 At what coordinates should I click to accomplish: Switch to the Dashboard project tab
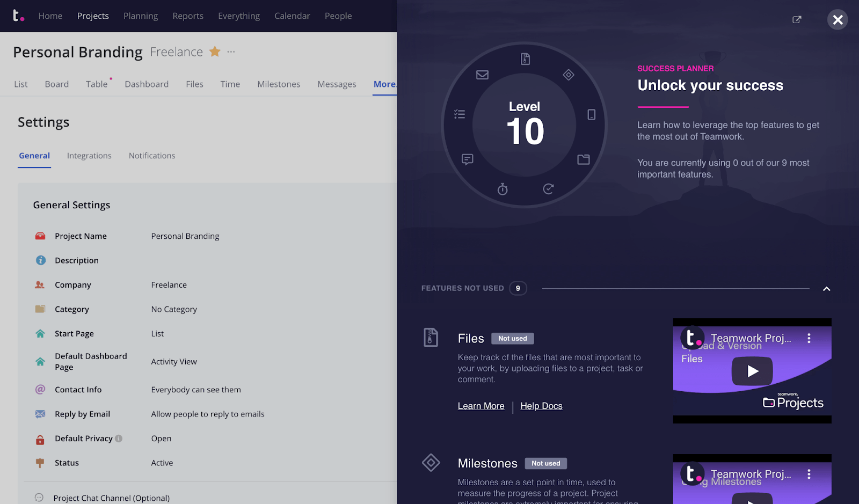[147, 84]
